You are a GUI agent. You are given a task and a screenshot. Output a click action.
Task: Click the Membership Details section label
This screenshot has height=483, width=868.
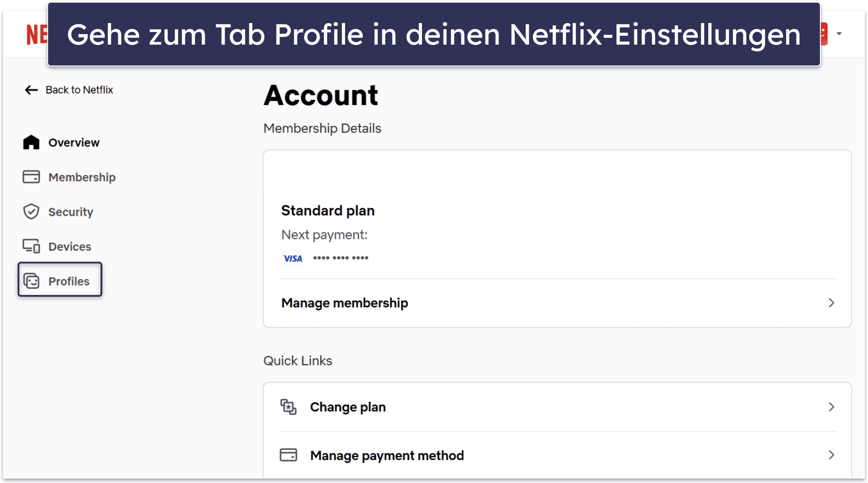(x=322, y=128)
